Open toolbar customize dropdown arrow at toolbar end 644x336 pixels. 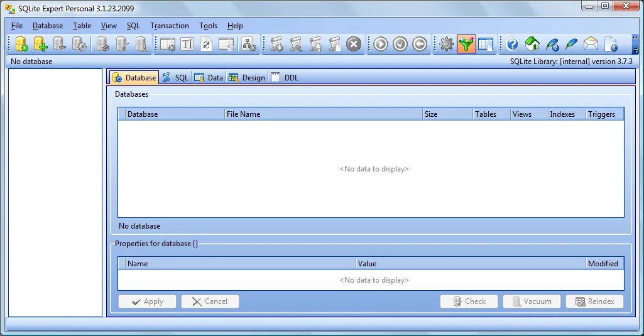635,50
